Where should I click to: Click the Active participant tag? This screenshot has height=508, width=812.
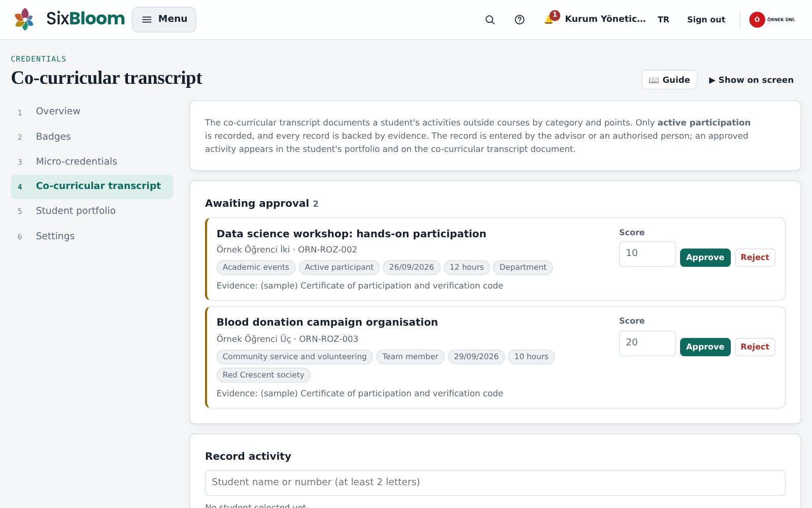tap(339, 267)
